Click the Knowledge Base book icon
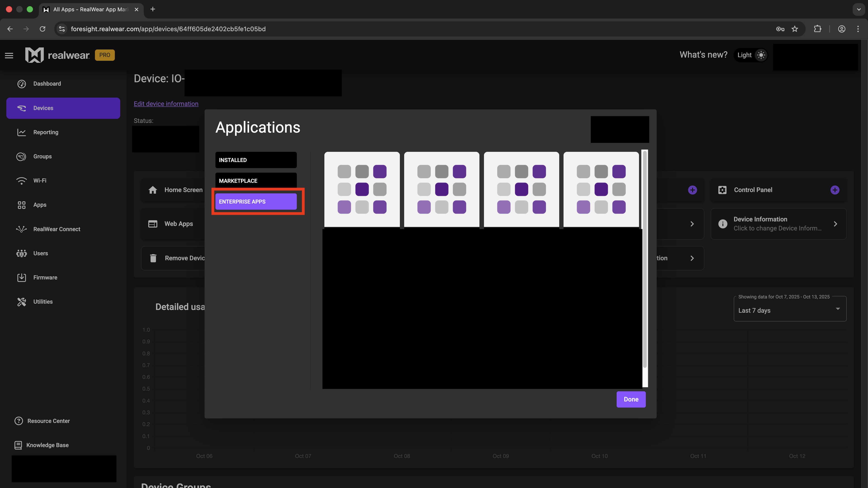 point(18,445)
